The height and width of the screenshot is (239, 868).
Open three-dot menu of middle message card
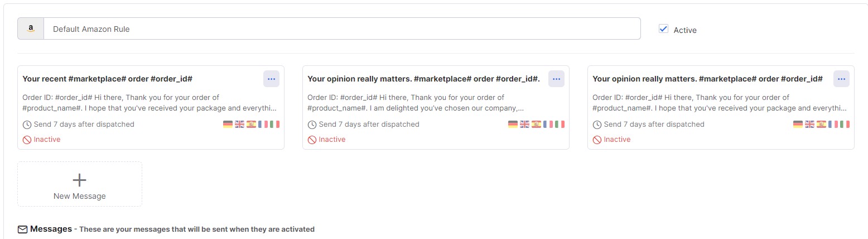(x=556, y=79)
